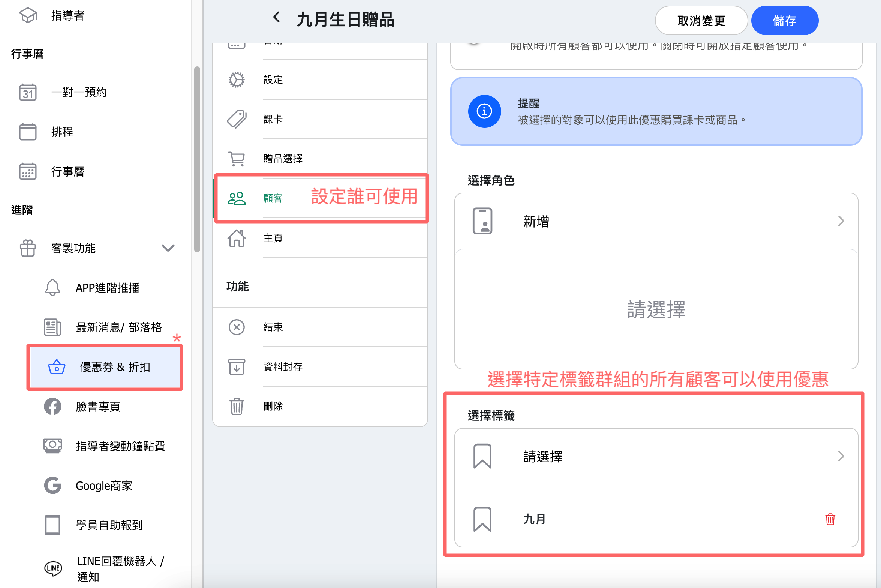881x588 pixels.
Task: Click the sidebar vertical scrollbar
Action: click(197, 159)
